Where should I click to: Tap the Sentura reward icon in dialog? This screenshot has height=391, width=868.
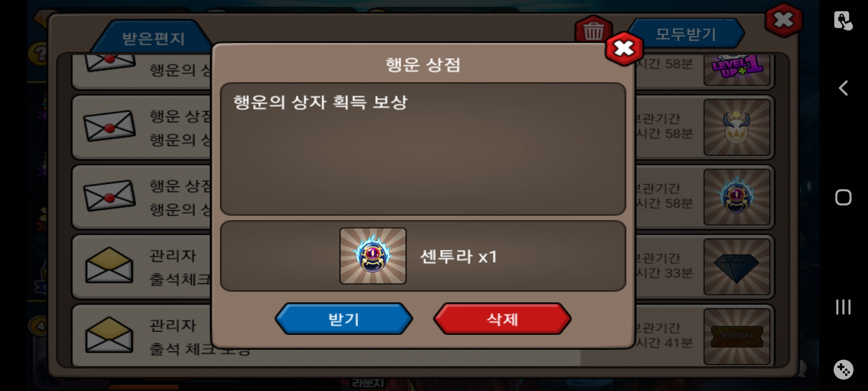(x=373, y=256)
